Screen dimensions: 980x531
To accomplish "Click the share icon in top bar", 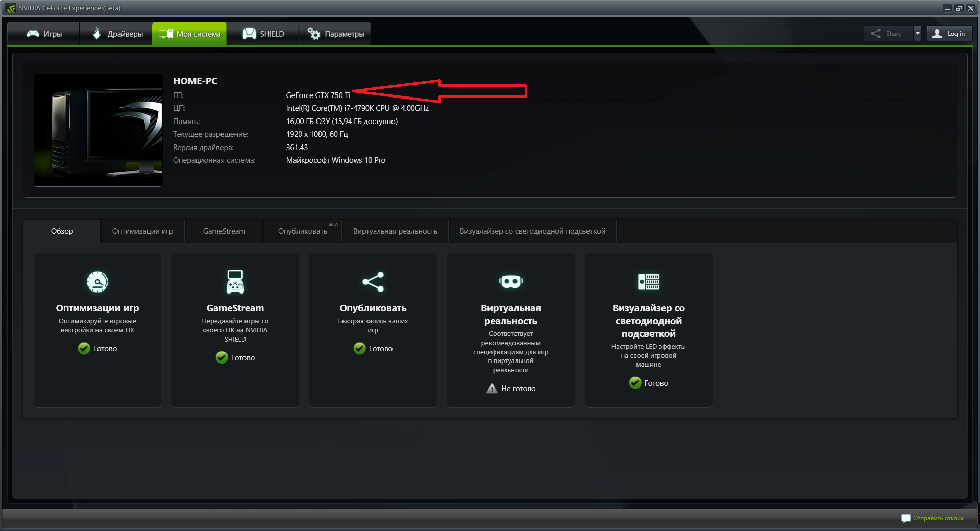I will point(876,34).
